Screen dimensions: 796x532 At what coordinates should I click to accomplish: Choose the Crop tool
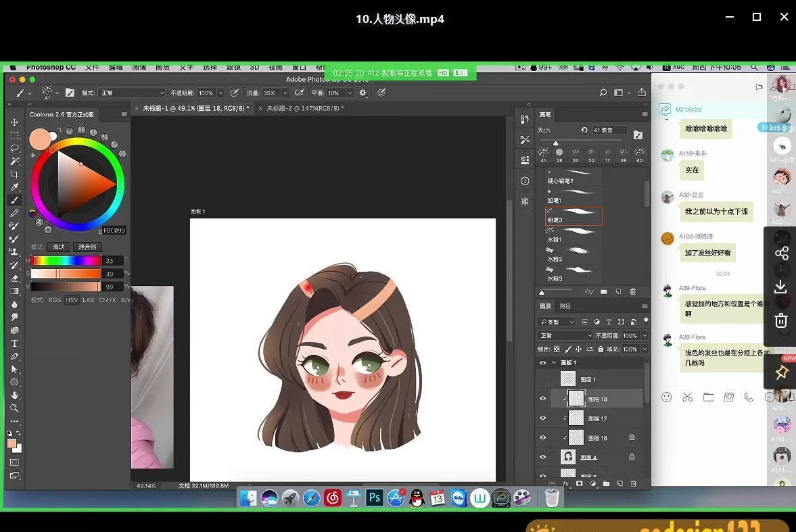click(14, 174)
